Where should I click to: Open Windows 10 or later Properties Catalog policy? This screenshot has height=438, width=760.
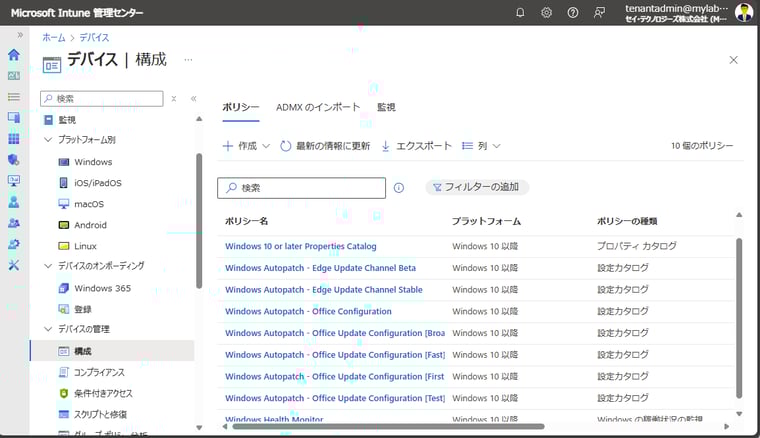point(301,247)
